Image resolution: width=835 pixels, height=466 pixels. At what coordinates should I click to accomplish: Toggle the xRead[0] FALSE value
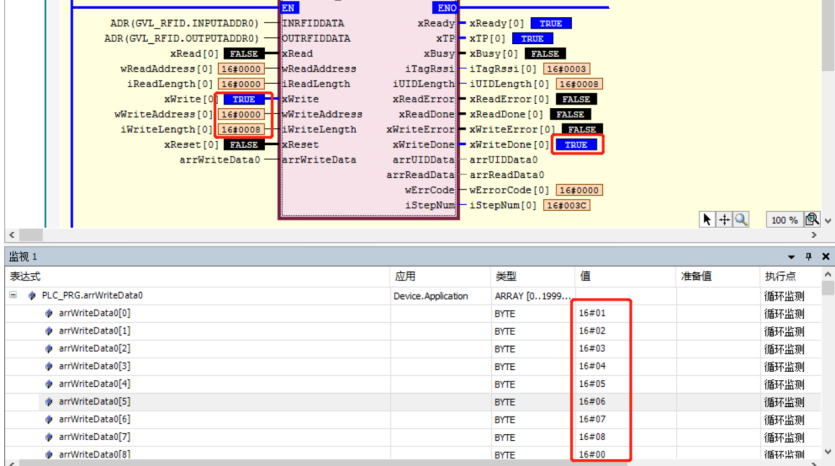pos(243,53)
